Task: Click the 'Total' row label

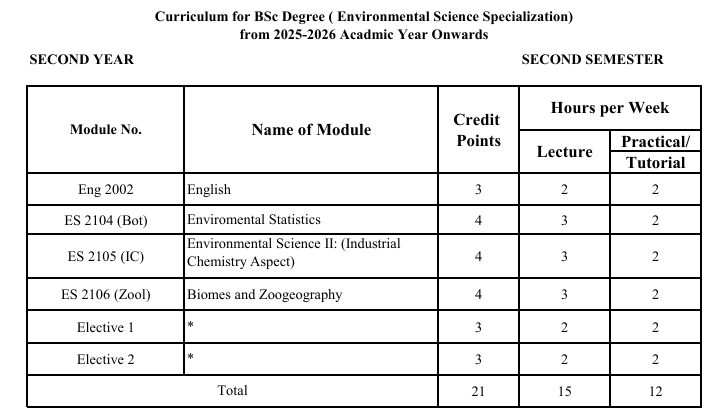Action: click(232, 391)
